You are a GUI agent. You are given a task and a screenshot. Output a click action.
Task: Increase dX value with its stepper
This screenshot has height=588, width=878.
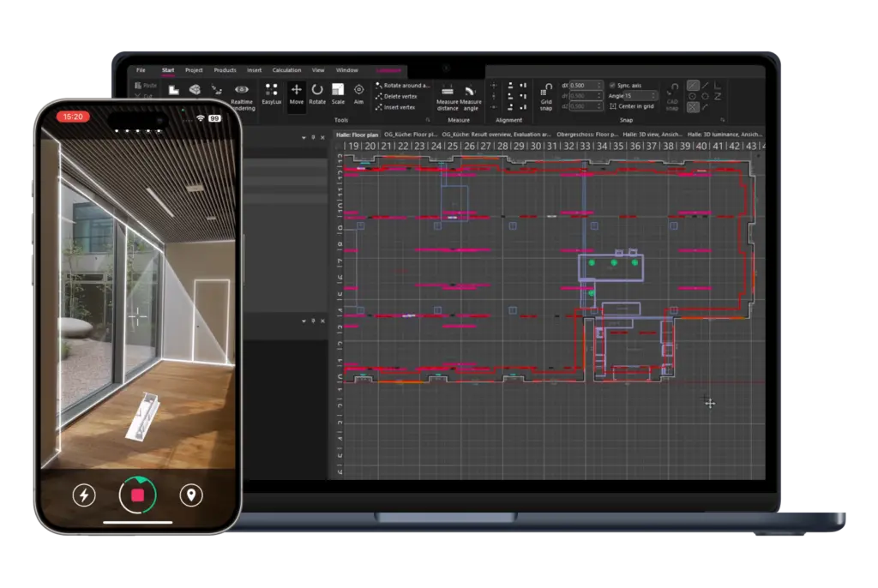coord(600,84)
